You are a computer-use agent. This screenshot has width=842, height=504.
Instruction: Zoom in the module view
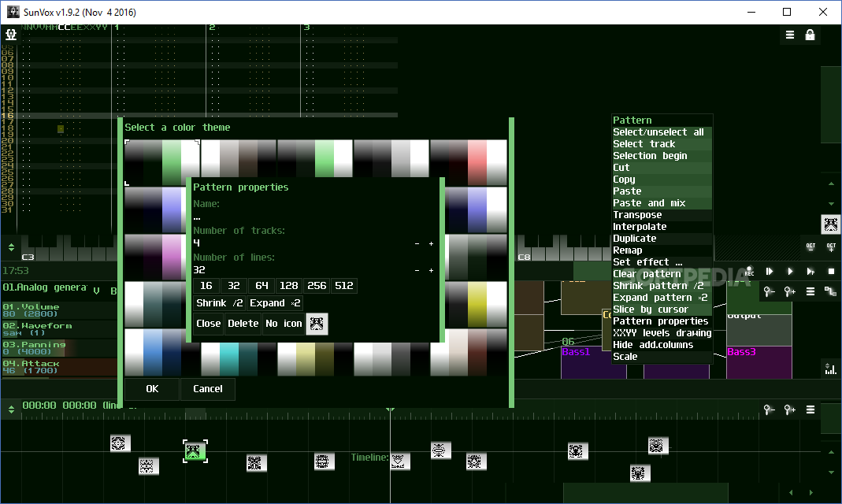click(x=790, y=291)
